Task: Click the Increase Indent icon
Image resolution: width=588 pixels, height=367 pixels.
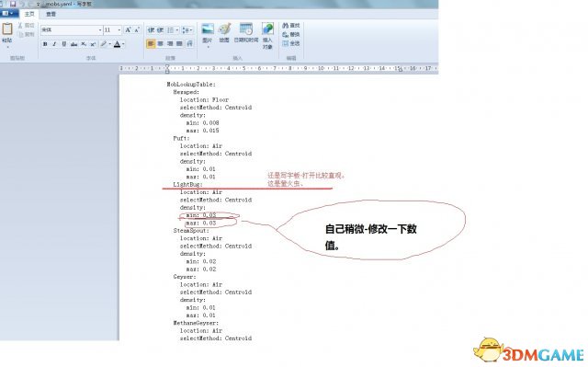Action: click(x=160, y=30)
